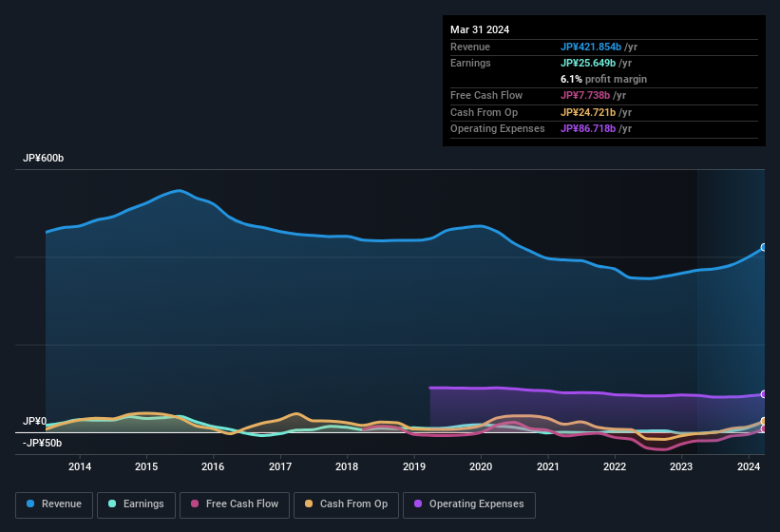The height and width of the screenshot is (532, 780).
Task: Click the 6.1% profit margin text
Action: click(604, 79)
